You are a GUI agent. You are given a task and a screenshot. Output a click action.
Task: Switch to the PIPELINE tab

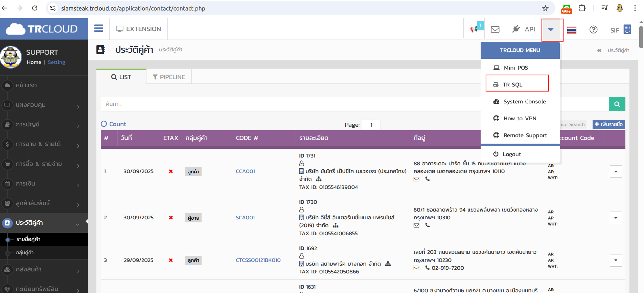[x=169, y=77]
